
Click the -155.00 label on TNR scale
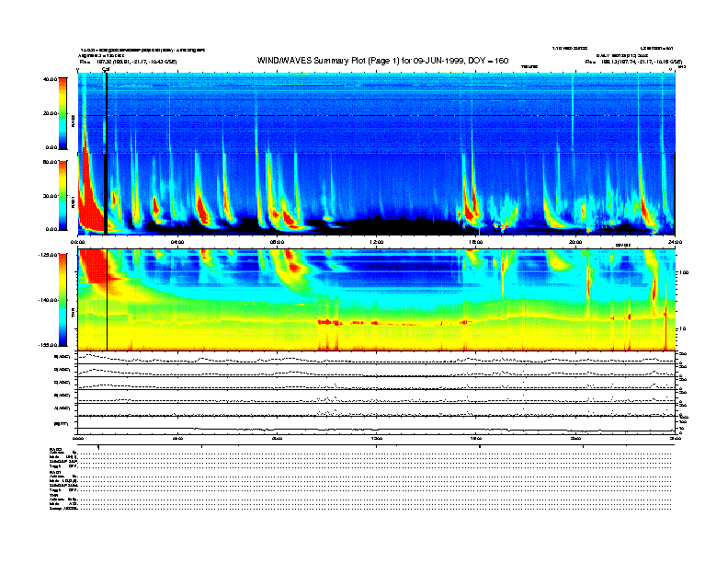click(48, 345)
